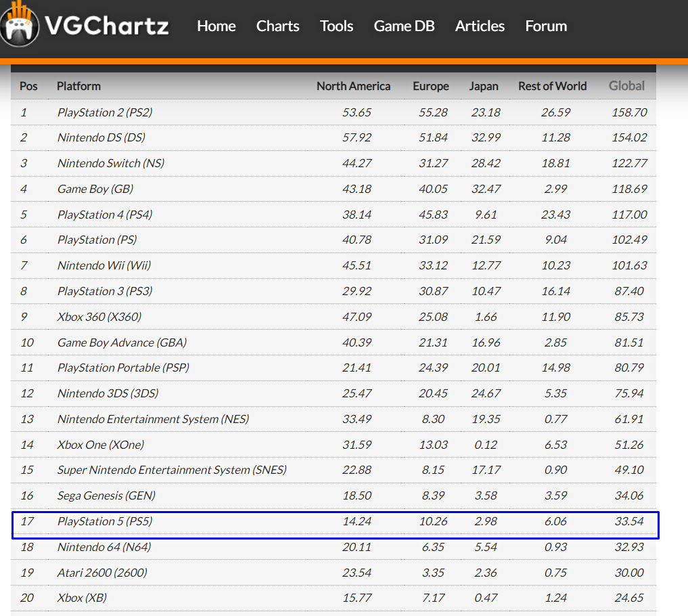Sort by Global column header
Image resolution: width=688 pixels, height=616 pixels.
pos(626,86)
